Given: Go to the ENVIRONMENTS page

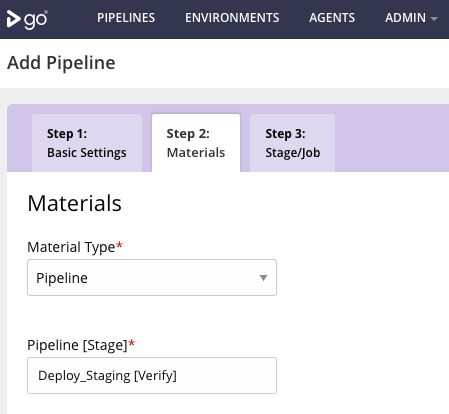Looking at the screenshot, I should [x=232, y=18].
